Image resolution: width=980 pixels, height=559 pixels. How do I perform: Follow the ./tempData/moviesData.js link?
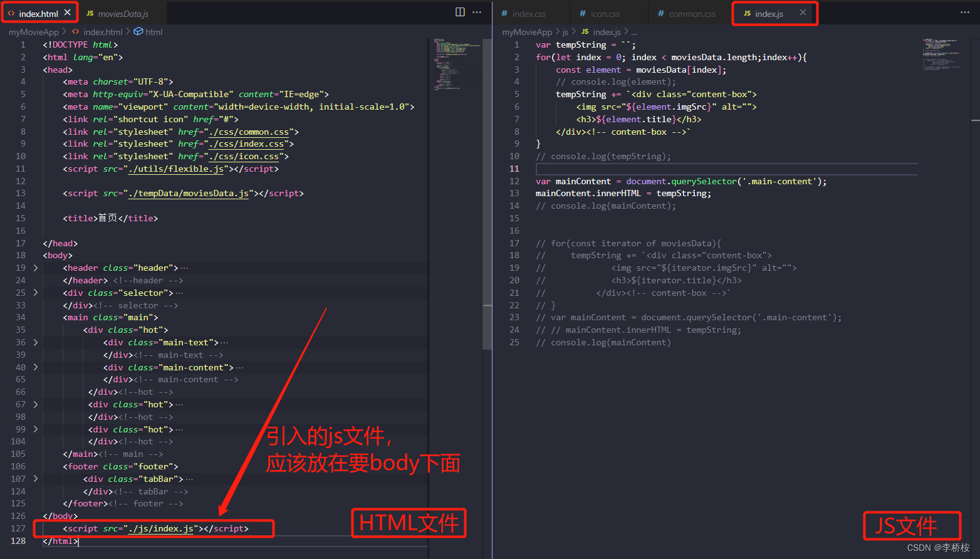click(189, 194)
